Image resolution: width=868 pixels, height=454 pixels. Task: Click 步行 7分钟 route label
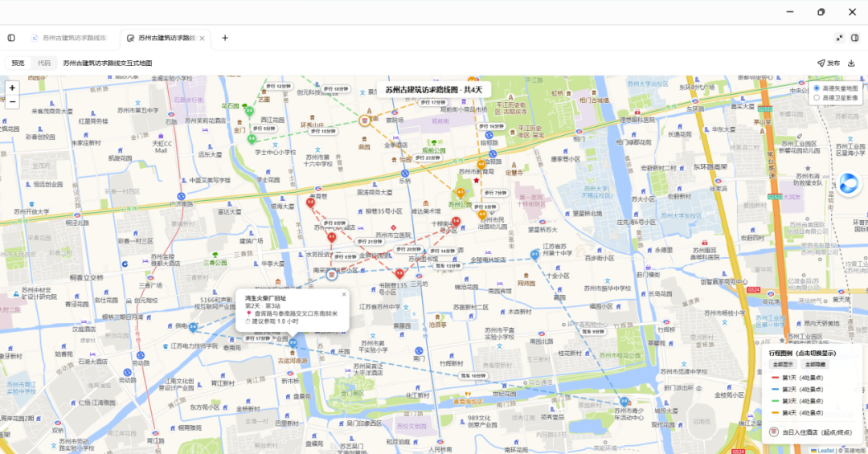[x=495, y=193]
